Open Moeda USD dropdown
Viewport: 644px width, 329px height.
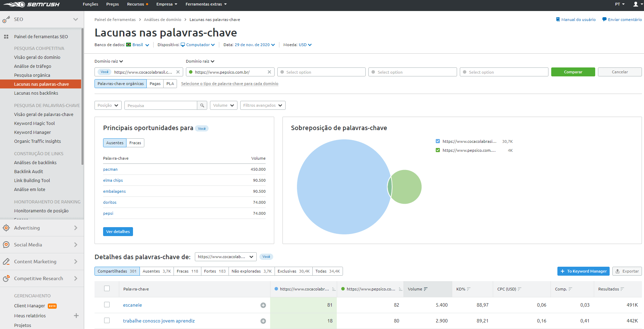(x=305, y=45)
